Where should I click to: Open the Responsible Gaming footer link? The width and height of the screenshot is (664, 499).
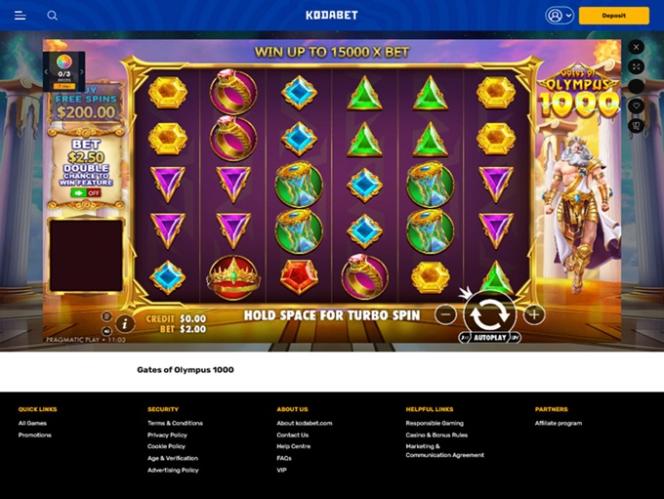click(434, 423)
